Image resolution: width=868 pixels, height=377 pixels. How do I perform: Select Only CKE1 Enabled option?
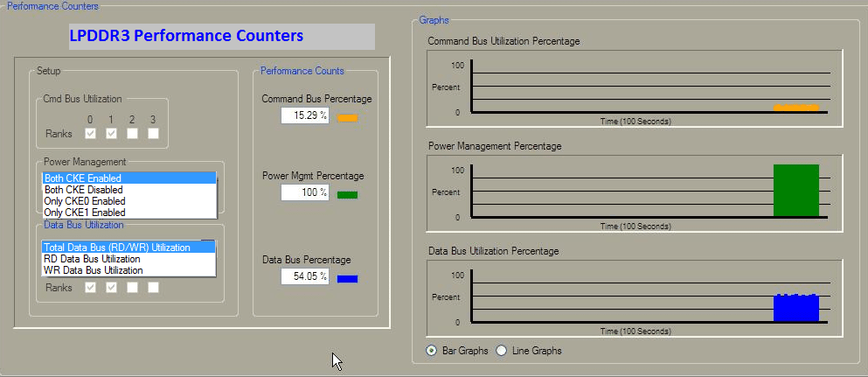point(128,213)
